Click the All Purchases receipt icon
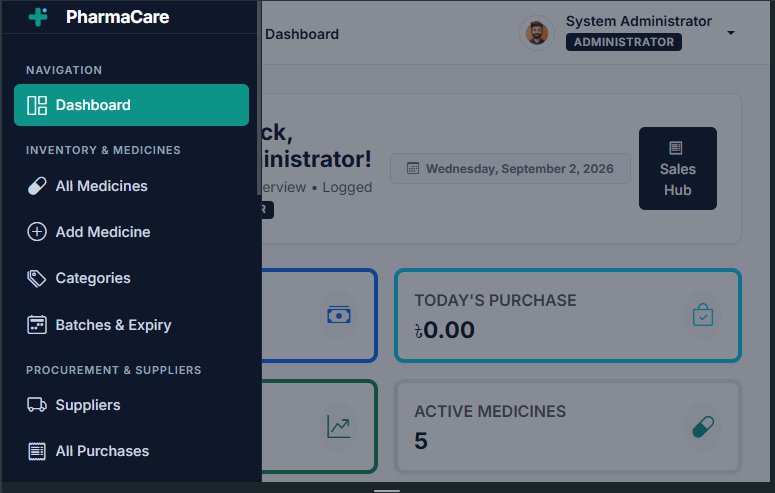The height and width of the screenshot is (493, 775). [37, 451]
